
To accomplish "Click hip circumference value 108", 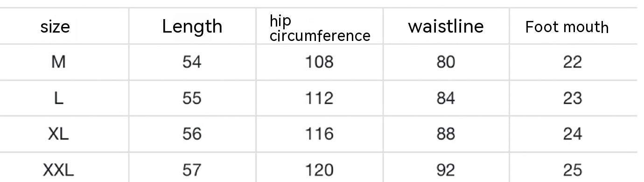I will pyautogui.click(x=320, y=62).
